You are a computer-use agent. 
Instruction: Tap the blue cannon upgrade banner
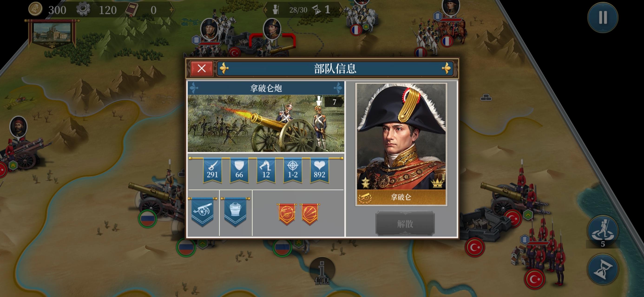[203, 212]
